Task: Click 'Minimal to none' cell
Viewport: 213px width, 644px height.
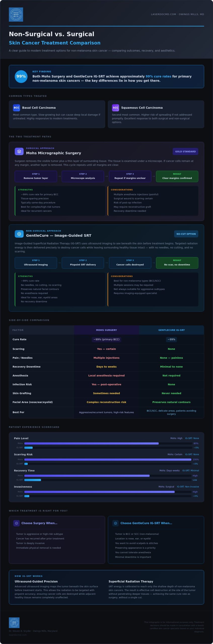Action: 171,367
